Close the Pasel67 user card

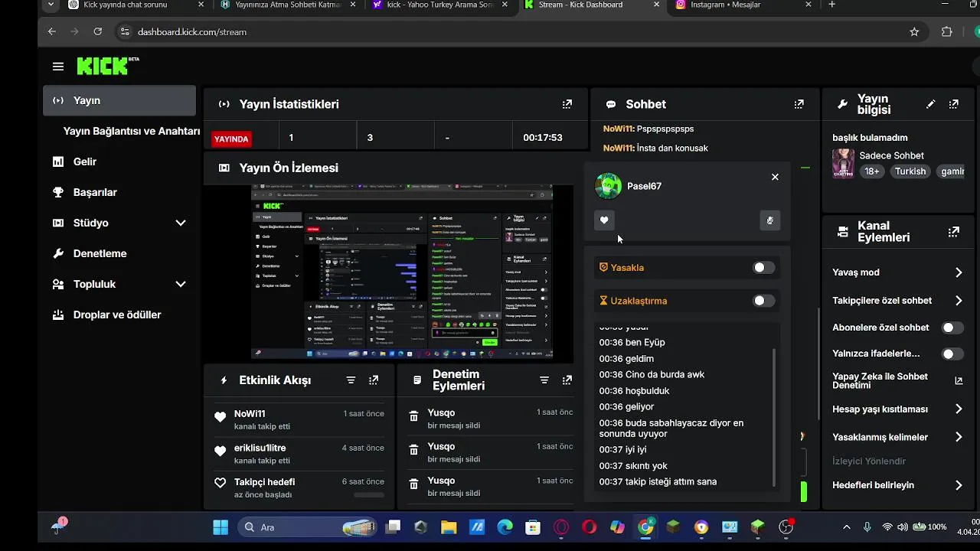tap(775, 177)
